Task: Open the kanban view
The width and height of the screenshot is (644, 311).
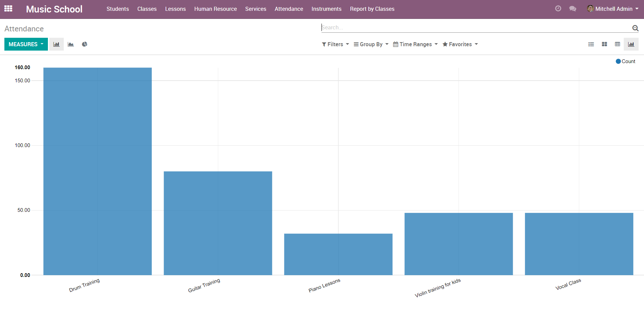Action: click(x=604, y=44)
